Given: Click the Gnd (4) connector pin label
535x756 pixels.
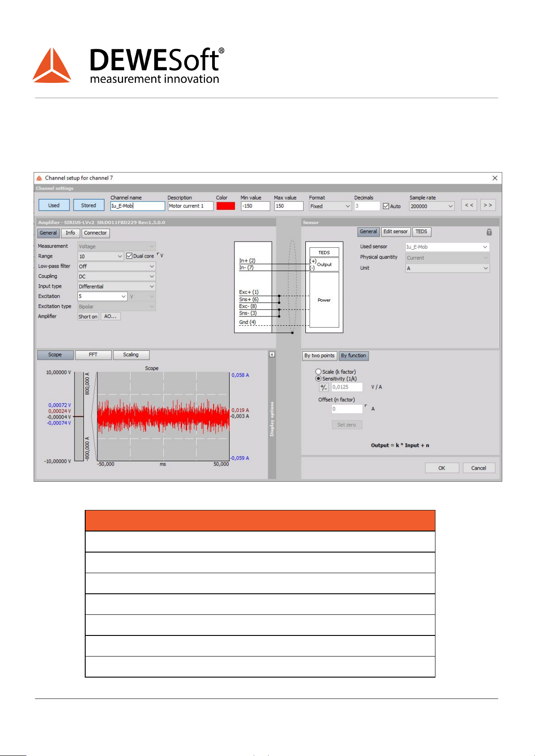Looking at the screenshot, I should pos(247,322).
